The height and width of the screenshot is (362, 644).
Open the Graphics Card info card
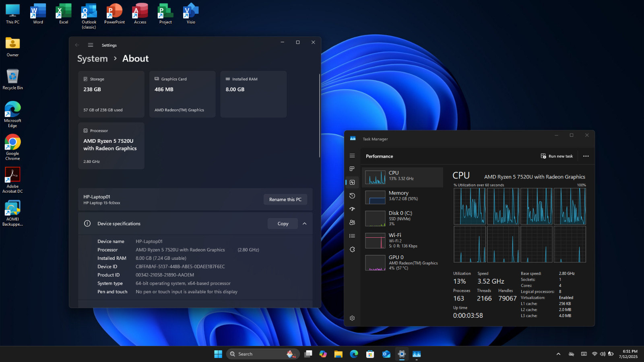coord(182,94)
